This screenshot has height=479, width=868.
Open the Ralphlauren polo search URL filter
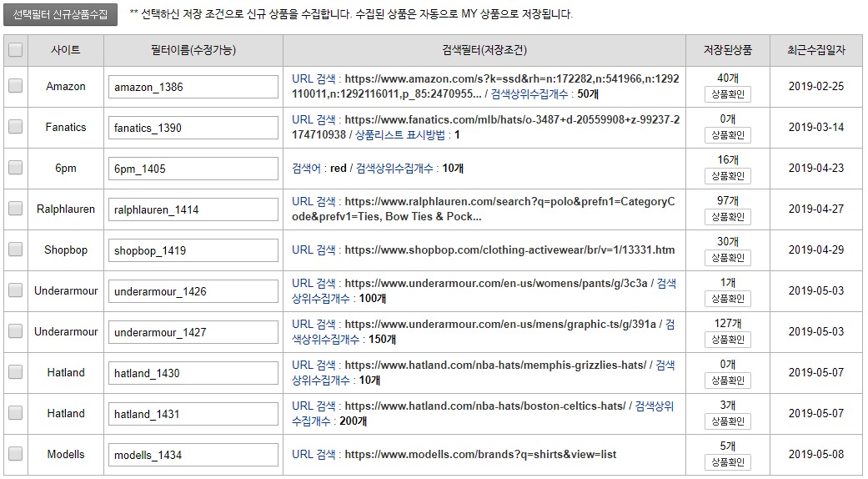pos(484,209)
